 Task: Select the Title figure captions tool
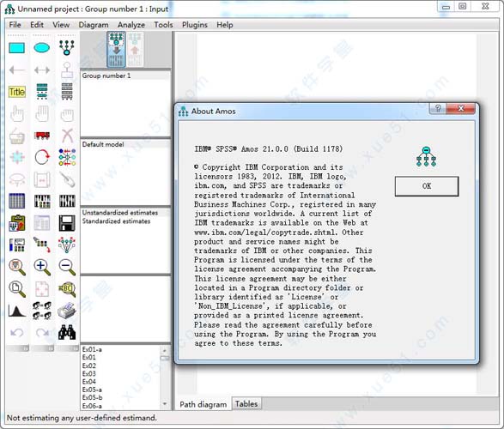point(16,92)
